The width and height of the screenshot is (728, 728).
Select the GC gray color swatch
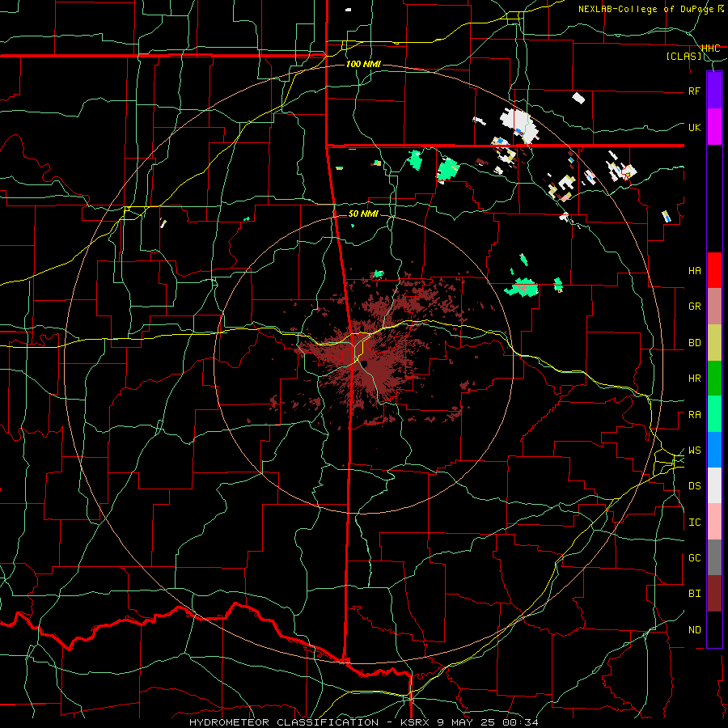pyautogui.click(x=714, y=557)
